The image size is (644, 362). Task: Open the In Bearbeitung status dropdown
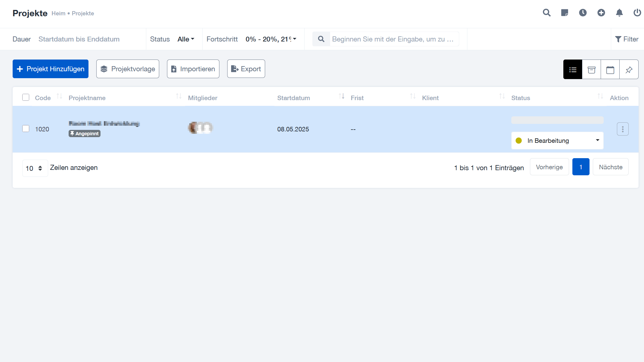coord(557,140)
